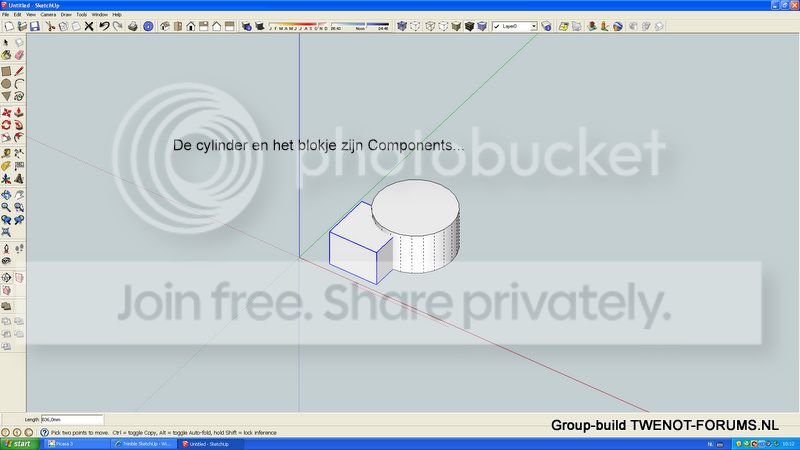Screen dimensions: 800x450
Task: Select the Zoom Extents tool
Action: (6, 232)
